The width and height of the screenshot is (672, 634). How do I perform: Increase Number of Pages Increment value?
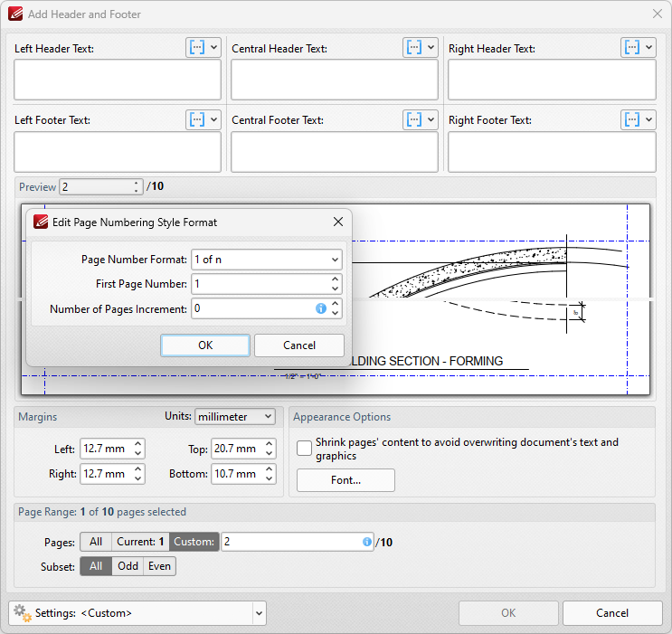(x=336, y=304)
